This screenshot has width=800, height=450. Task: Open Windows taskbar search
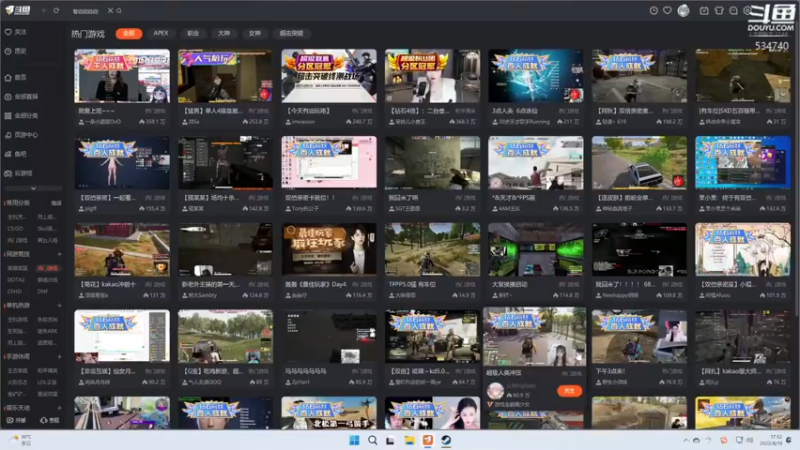click(x=372, y=440)
